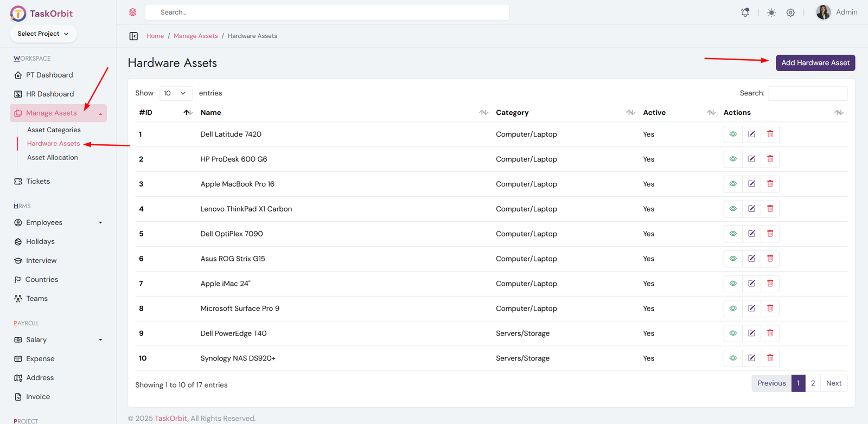The image size is (868, 424).
Task: Edit the Apple MacBook Pro 16 asset
Action: coord(751,184)
